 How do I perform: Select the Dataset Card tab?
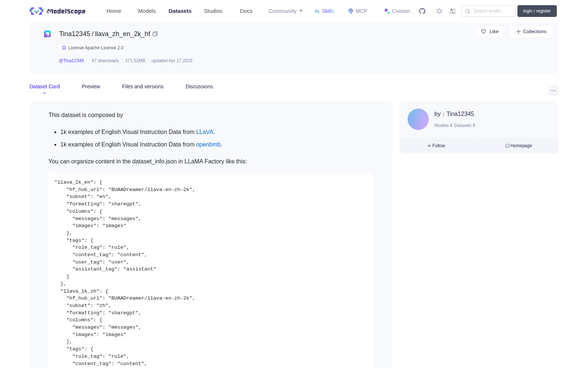click(x=44, y=86)
